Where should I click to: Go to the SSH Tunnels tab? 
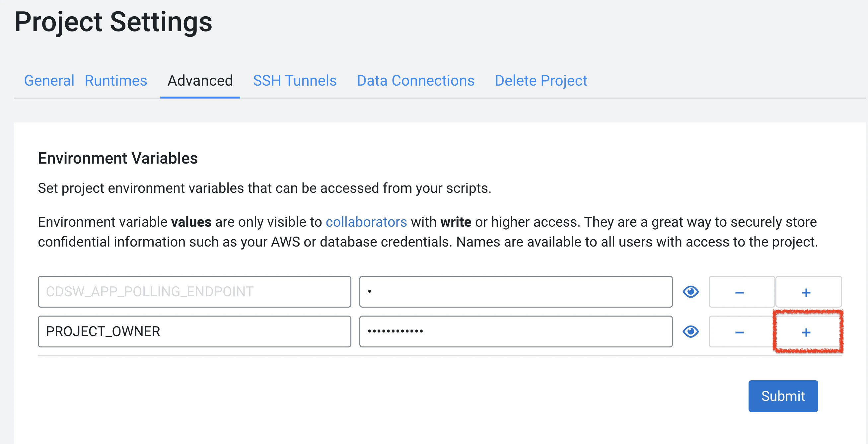pyautogui.click(x=295, y=81)
